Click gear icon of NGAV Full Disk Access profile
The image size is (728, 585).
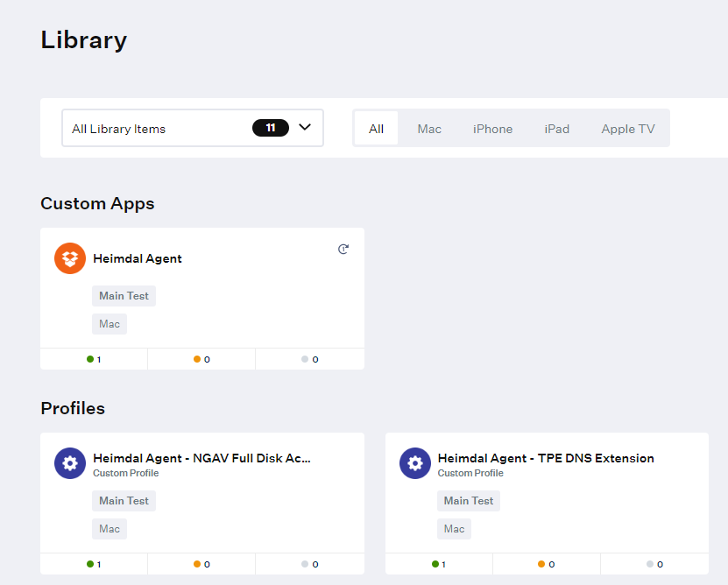coord(70,463)
